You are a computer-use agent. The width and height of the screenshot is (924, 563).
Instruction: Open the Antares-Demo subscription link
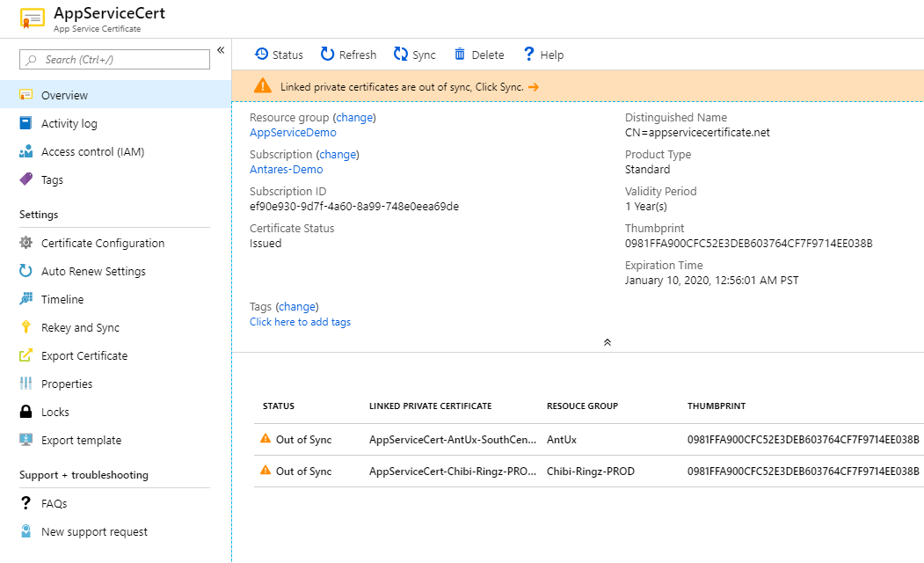(x=286, y=170)
